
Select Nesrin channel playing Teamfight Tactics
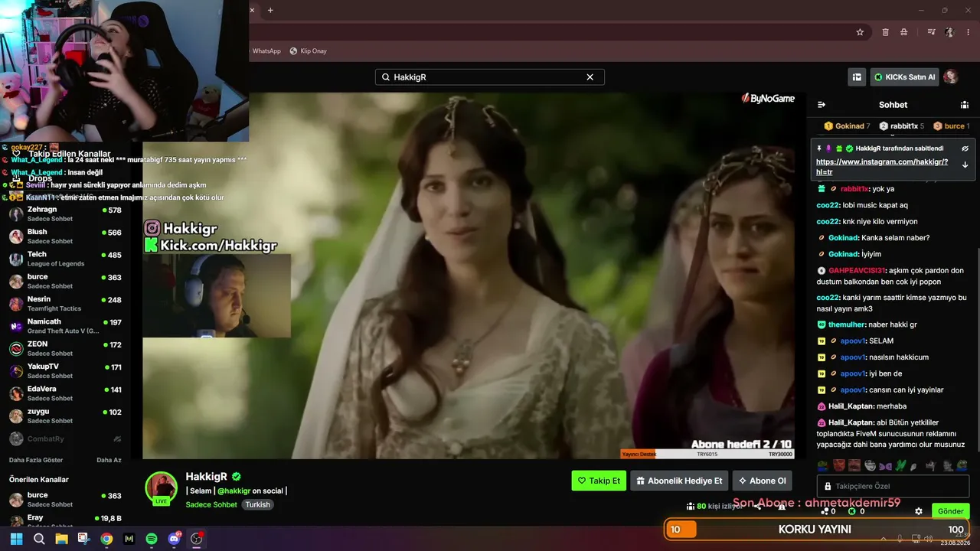tap(65, 303)
